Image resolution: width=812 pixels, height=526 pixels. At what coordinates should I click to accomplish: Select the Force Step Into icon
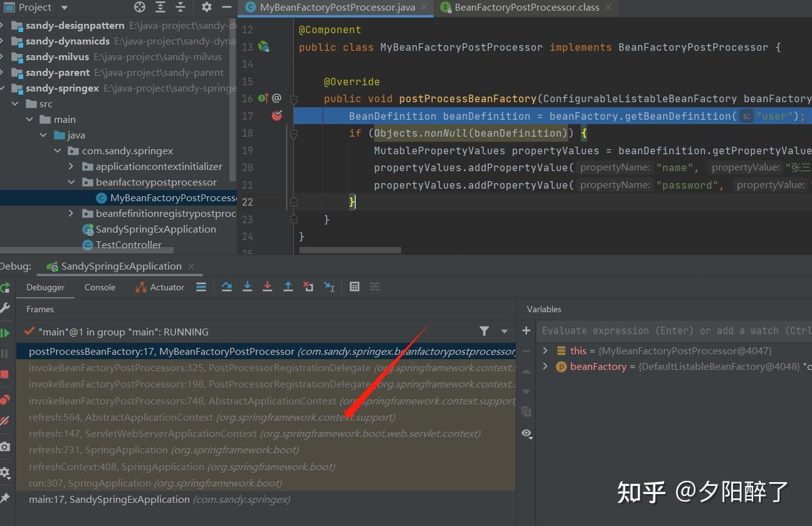pos(268,287)
